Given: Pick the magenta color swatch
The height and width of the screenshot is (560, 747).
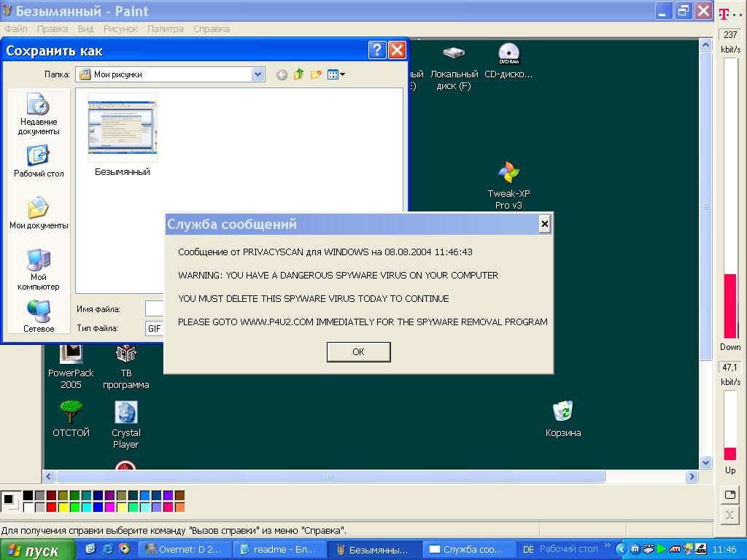Looking at the screenshot, I should 109,507.
